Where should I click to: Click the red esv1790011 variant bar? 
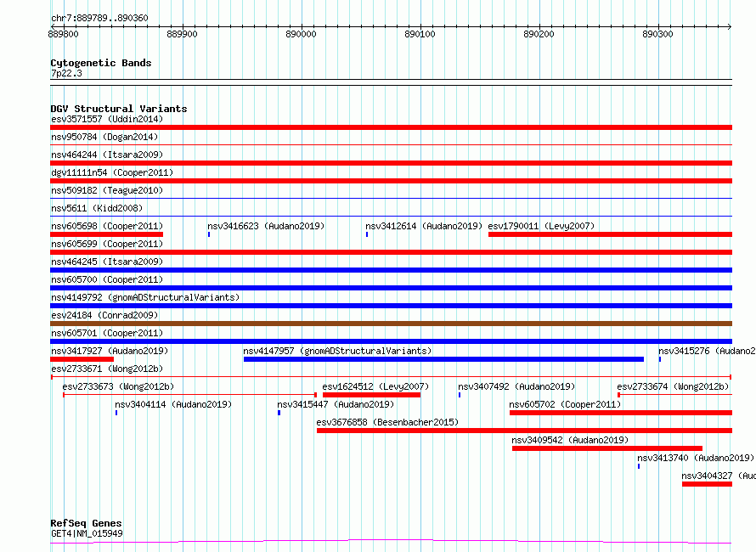tap(611, 234)
